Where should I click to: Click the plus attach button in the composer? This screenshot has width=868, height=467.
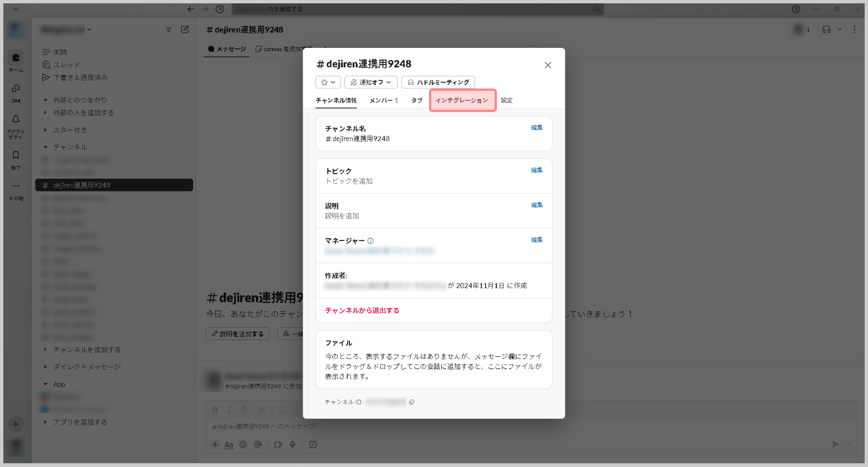215,445
